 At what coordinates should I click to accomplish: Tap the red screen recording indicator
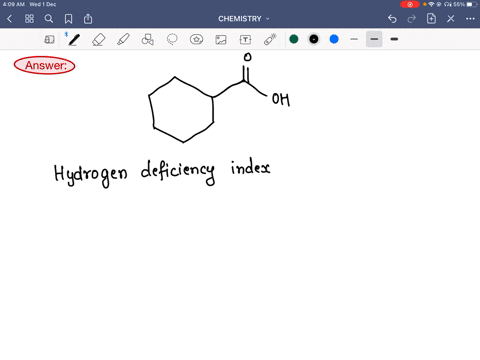pyautogui.click(x=410, y=4)
